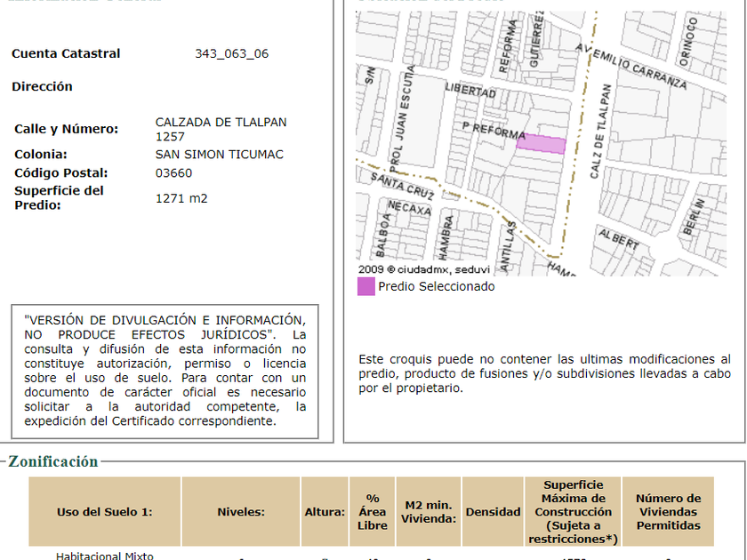Click the Dirección heading
Viewport: 747px width, 560px height.
coord(42,87)
